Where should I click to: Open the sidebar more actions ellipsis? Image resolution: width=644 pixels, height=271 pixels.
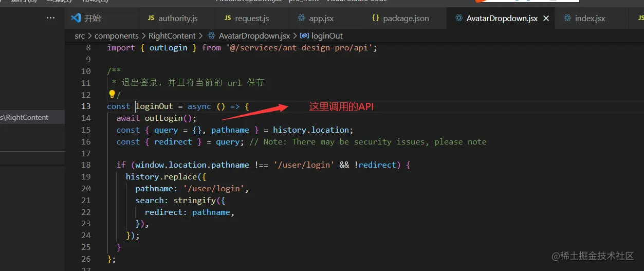(x=50, y=18)
